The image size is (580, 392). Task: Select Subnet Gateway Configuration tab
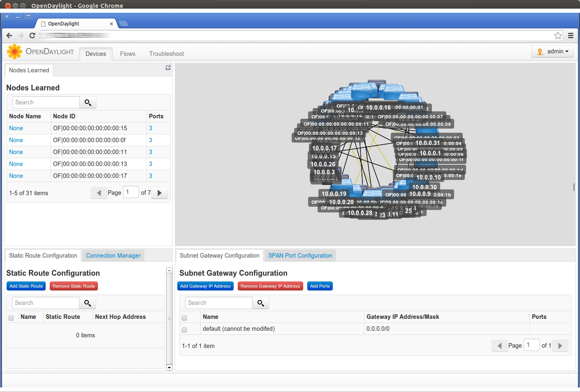point(220,256)
